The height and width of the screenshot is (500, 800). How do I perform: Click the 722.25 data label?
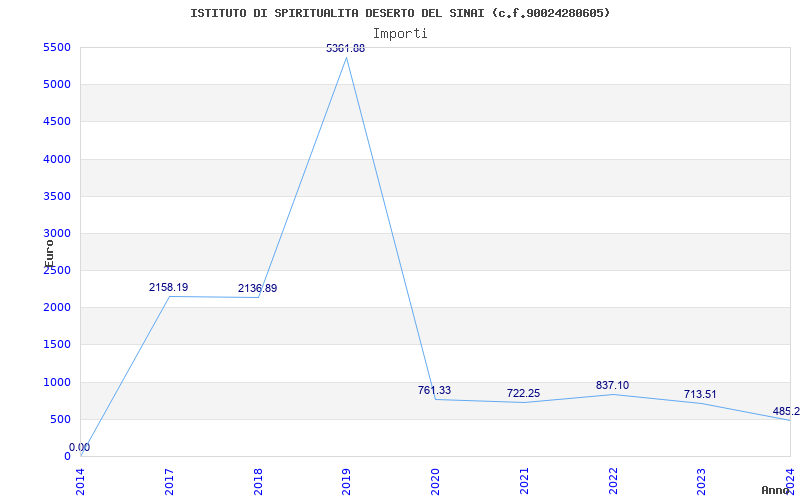(x=523, y=393)
